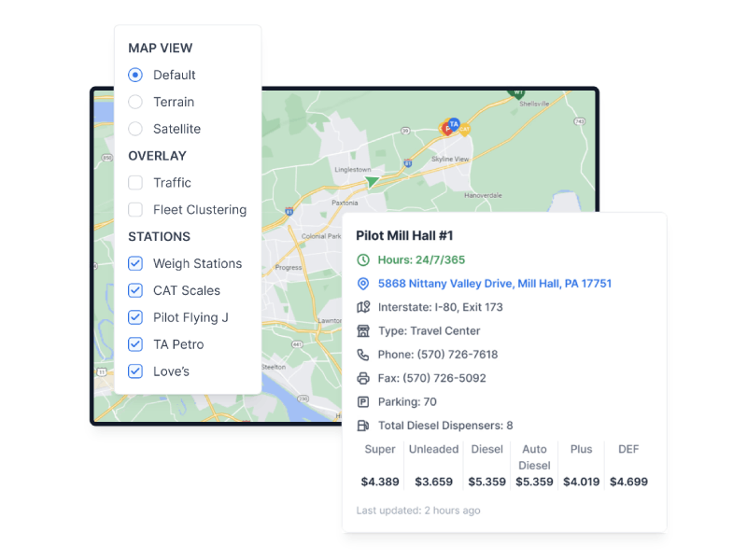Click the Hanoverdale map label
Screen dimensions: 747x560
[483, 195]
